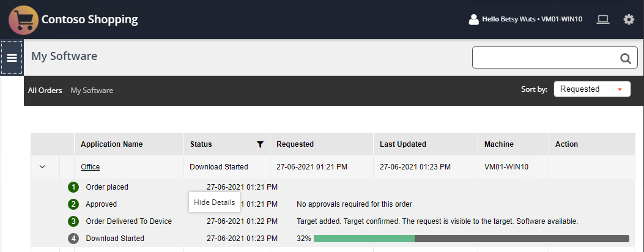Click the Requested column header
Viewport: 644px width, 252px height.
click(x=295, y=144)
